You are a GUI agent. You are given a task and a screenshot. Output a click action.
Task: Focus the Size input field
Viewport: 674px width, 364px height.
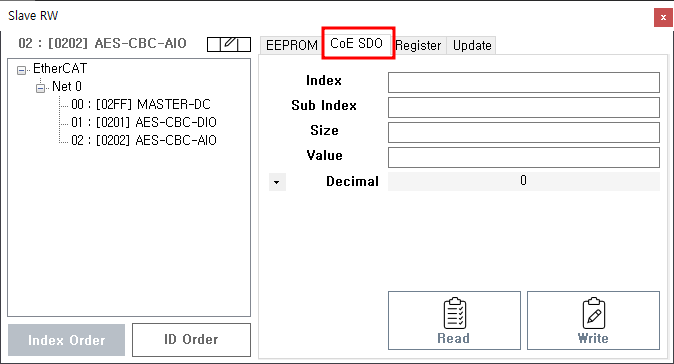coord(524,132)
